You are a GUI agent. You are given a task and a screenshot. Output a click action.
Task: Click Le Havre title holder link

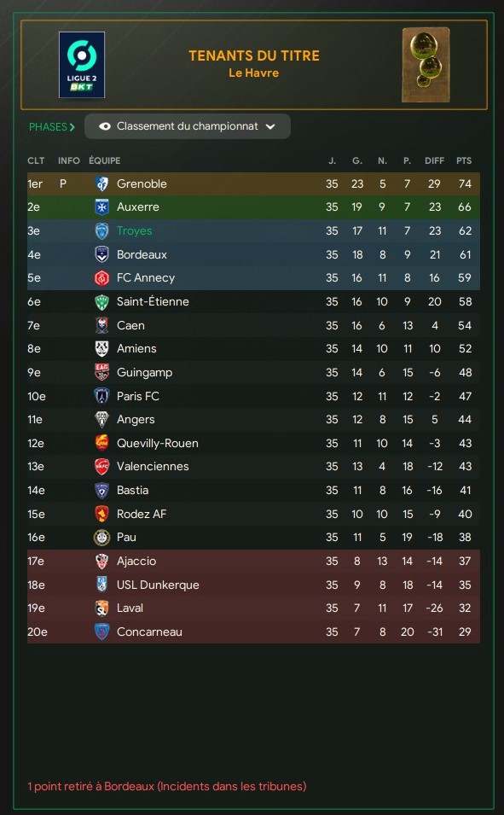click(x=253, y=73)
